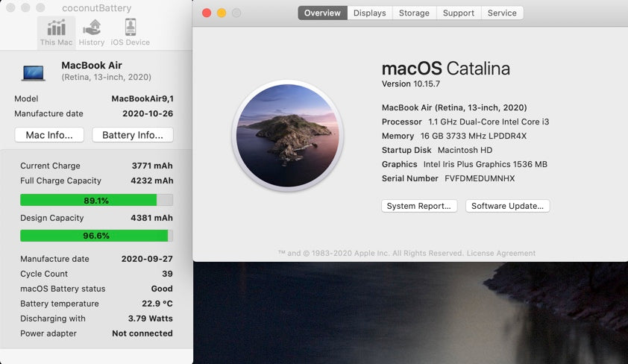
Task: Click the Cycle Count value 39
Action: [x=167, y=274]
